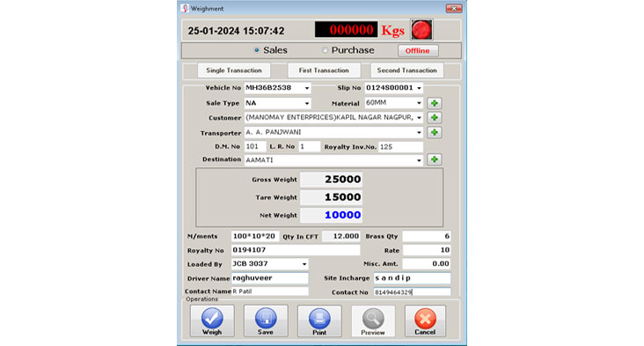The image size is (644, 346).
Task: Click the Site Incharge field
Action: (x=412, y=278)
